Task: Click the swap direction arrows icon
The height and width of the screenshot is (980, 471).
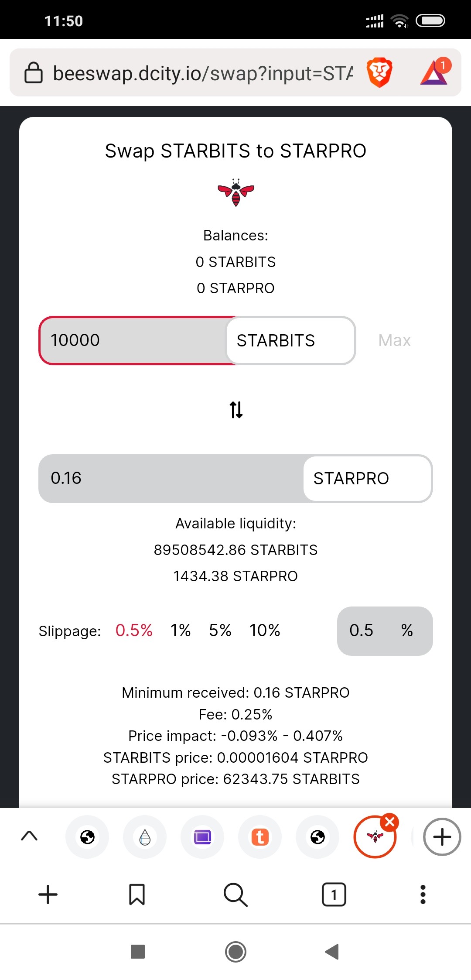Action: (236, 410)
